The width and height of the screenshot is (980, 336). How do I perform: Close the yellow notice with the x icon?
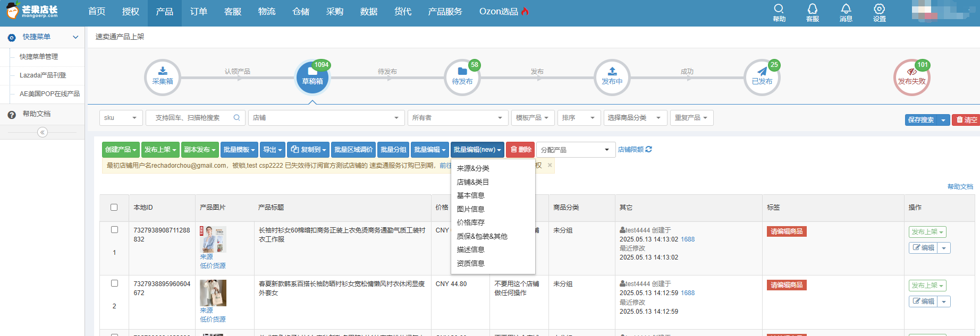550,165
